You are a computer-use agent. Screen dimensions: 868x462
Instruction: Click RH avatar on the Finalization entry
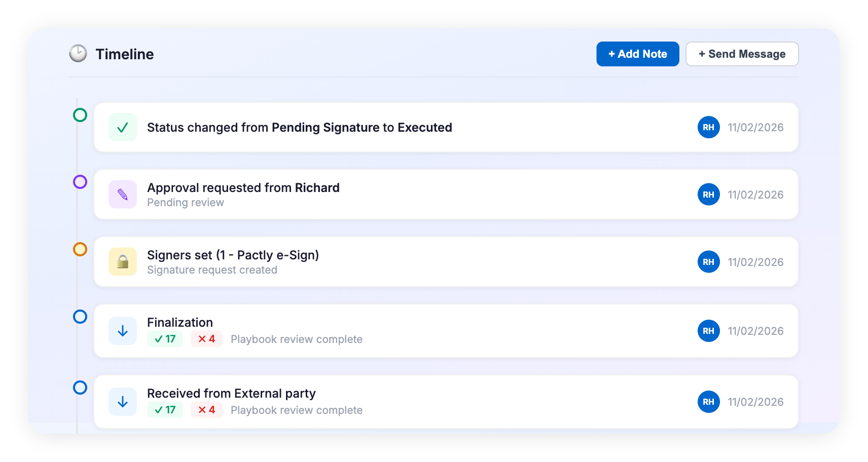click(x=708, y=331)
